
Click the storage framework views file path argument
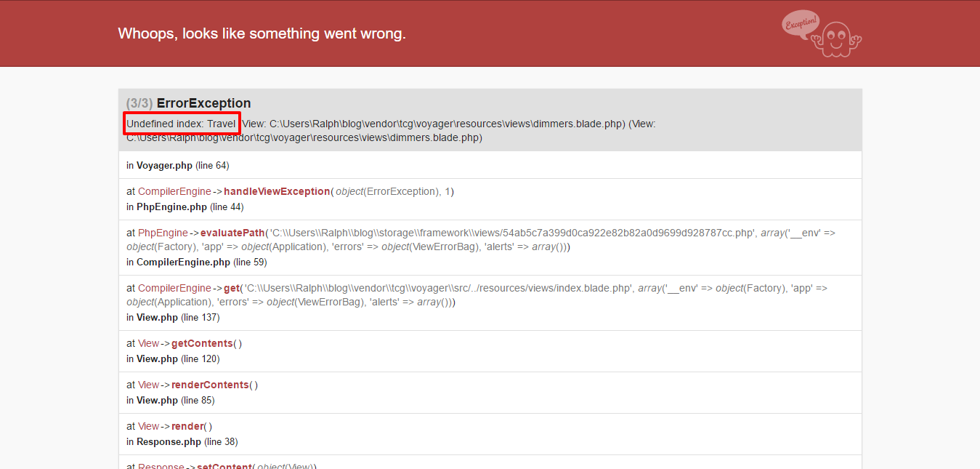point(512,233)
